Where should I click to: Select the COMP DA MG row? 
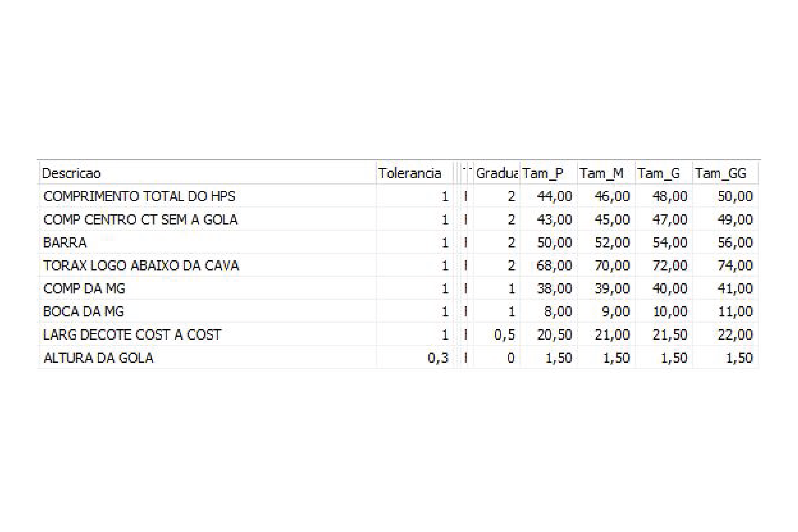399,288
